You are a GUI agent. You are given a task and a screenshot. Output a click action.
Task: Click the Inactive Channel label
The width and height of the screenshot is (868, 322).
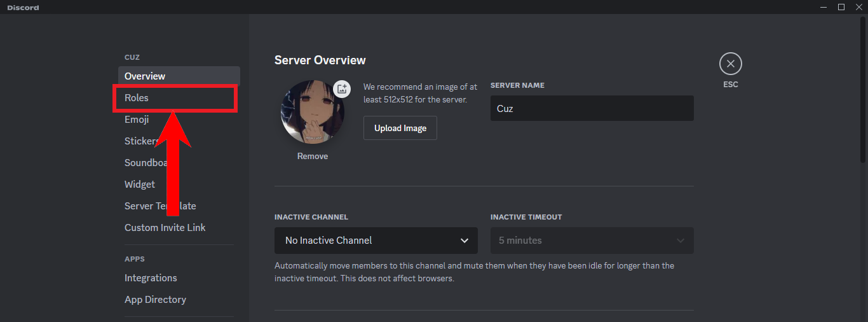tap(311, 217)
